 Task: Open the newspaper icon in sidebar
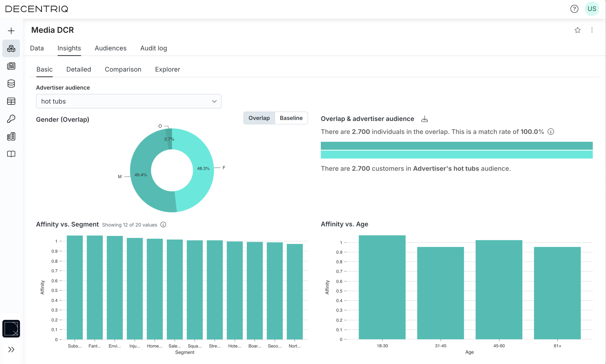click(11, 66)
